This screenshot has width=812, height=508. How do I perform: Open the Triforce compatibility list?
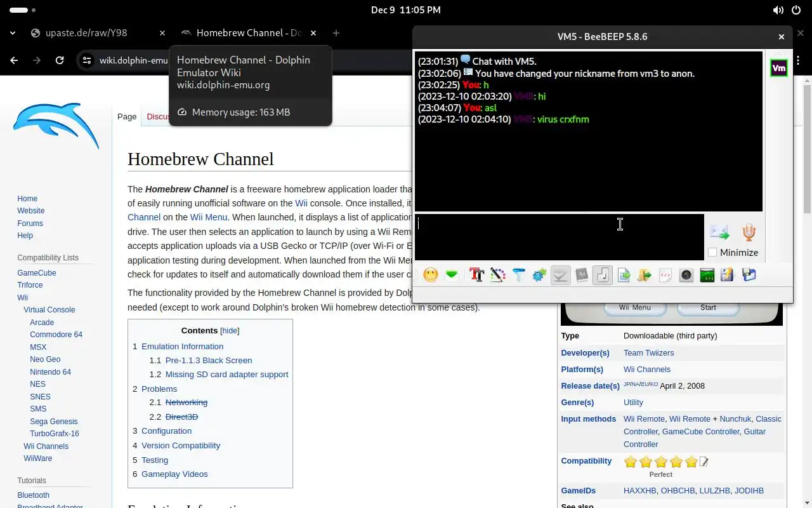(30, 285)
